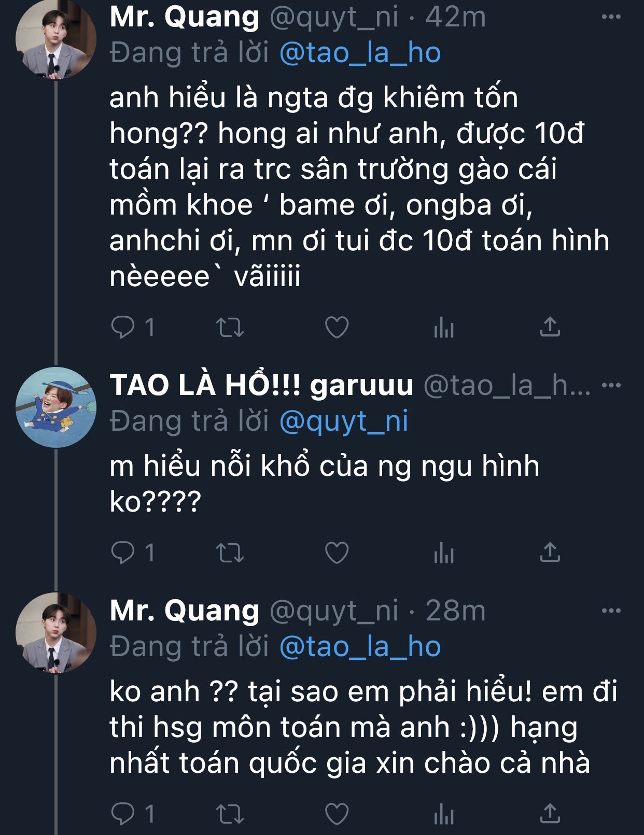Screen dimensions: 644x835
Task: View analytics for the TAO LÀ HỔ tweet
Action: (x=444, y=553)
